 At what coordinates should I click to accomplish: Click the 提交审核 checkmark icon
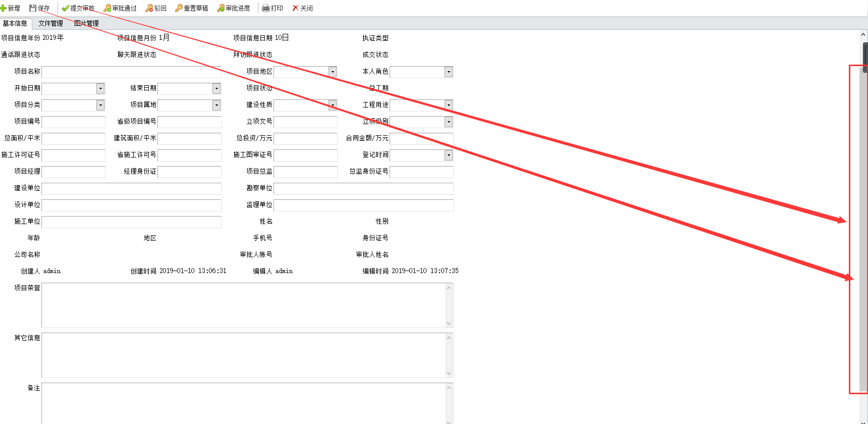click(x=66, y=8)
